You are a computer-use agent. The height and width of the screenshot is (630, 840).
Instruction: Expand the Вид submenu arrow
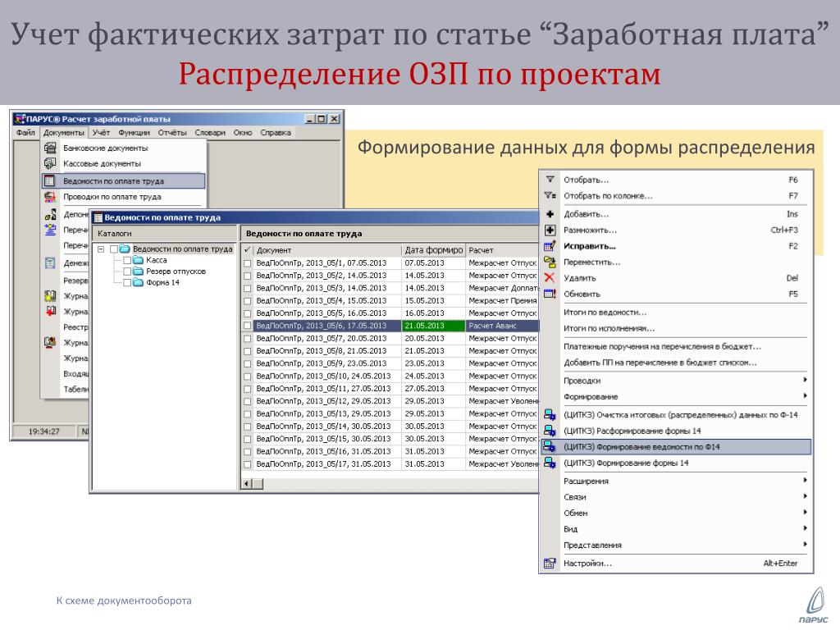(805, 529)
